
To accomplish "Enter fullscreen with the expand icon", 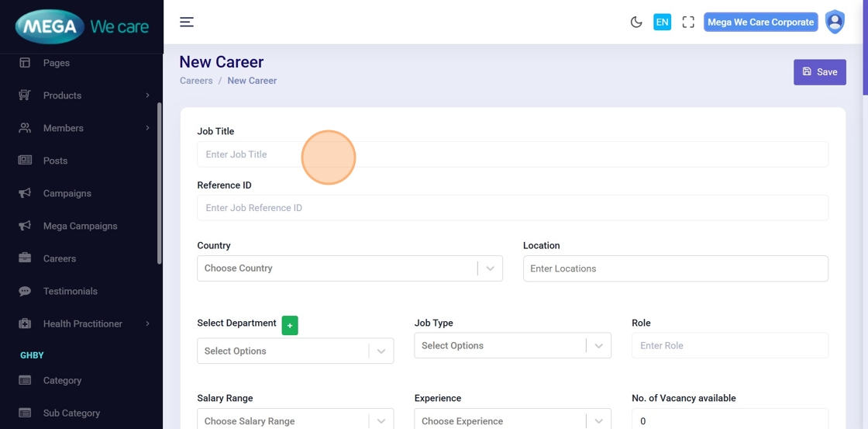I will click(x=688, y=22).
